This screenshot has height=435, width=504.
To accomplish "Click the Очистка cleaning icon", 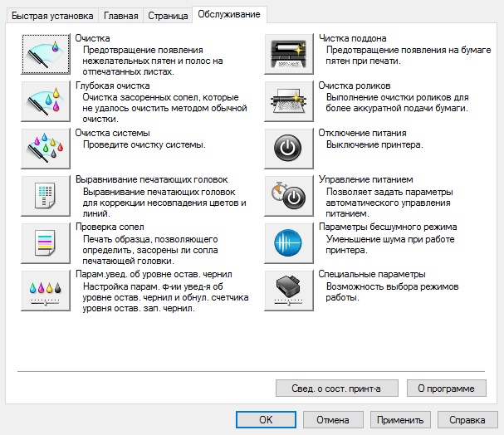I will (x=46, y=54).
